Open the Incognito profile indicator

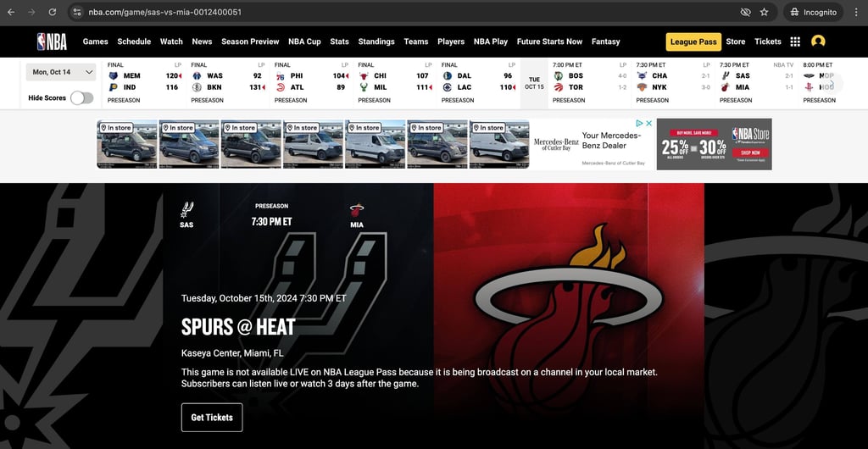[x=813, y=12]
